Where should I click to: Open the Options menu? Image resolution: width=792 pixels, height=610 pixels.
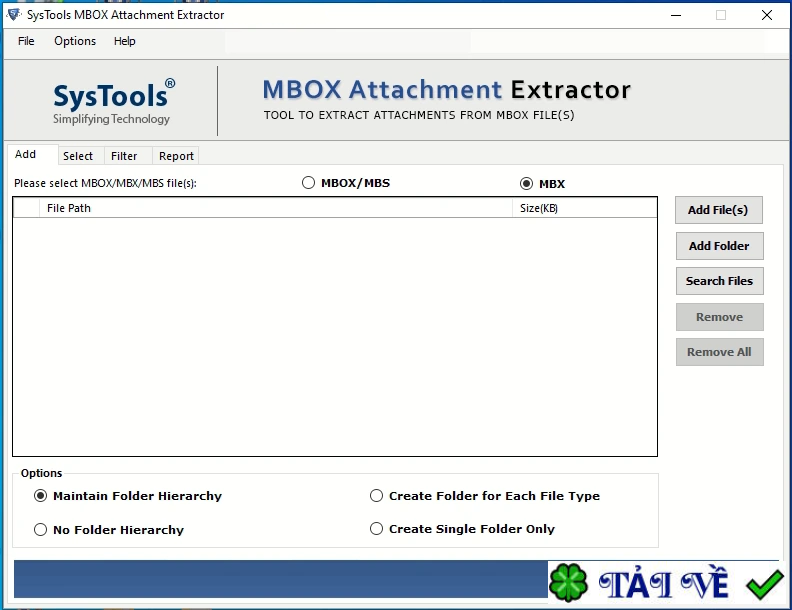click(x=75, y=41)
